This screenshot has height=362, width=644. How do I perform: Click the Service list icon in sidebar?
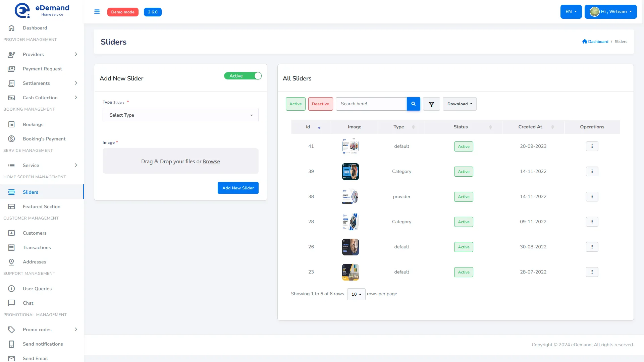pyautogui.click(x=11, y=165)
